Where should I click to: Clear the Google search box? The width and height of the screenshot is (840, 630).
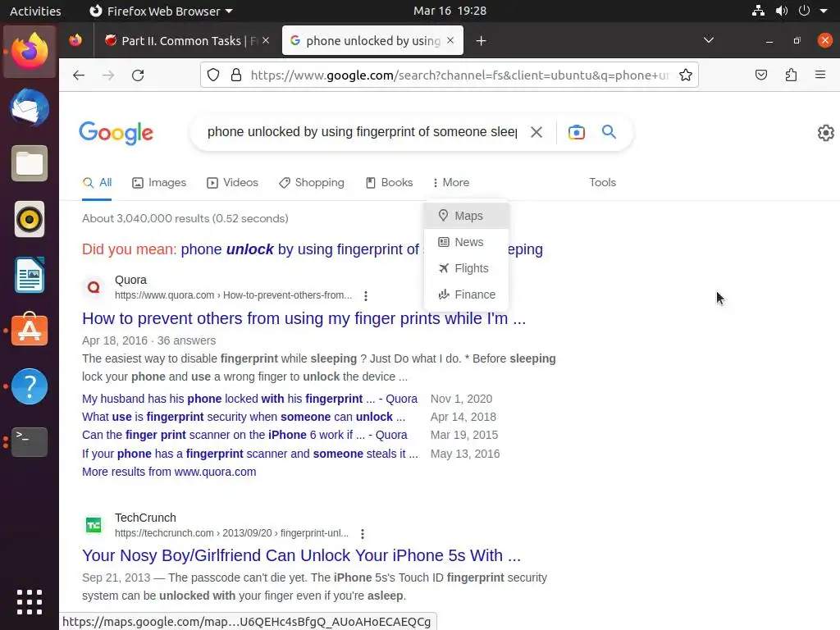tap(536, 132)
